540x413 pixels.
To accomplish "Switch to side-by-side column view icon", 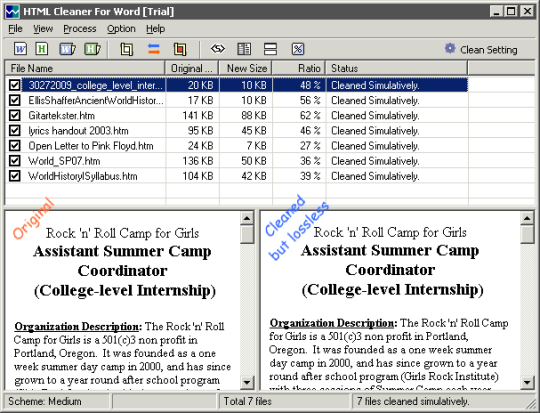I will click(x=244, y=49).
